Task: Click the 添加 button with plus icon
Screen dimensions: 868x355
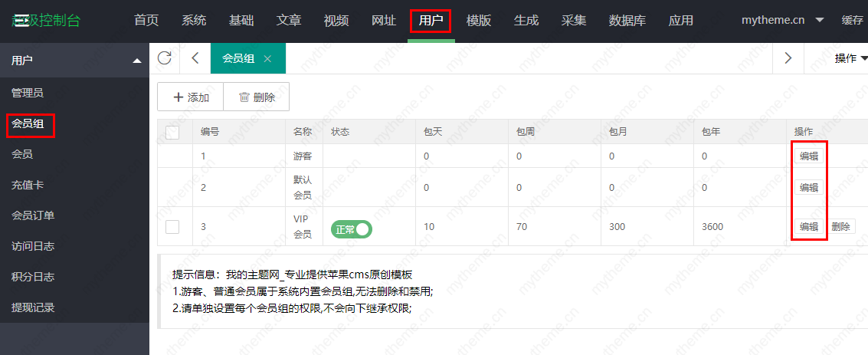Action: tap(191, 97)
